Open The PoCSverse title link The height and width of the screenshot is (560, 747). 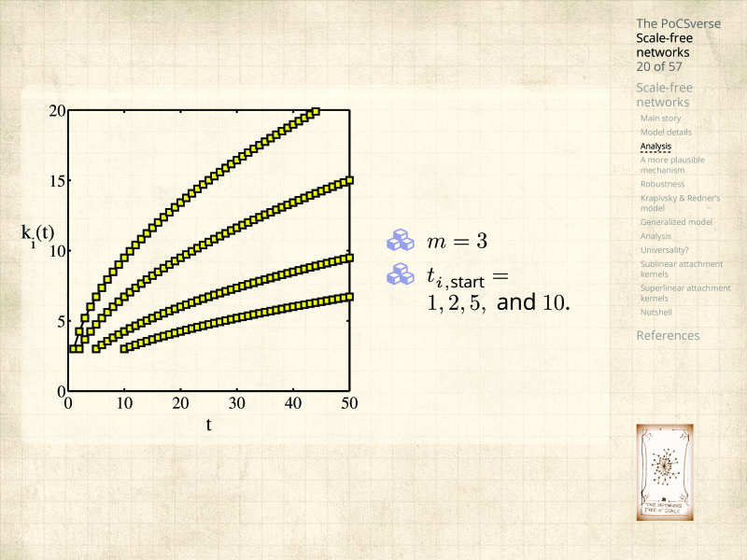(678, 23)
